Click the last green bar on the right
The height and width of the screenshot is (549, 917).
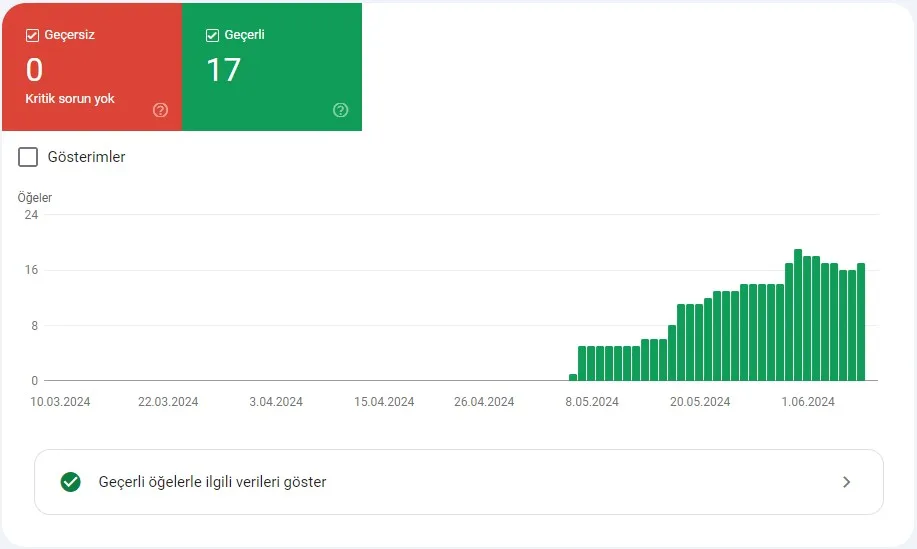(861, 322)
